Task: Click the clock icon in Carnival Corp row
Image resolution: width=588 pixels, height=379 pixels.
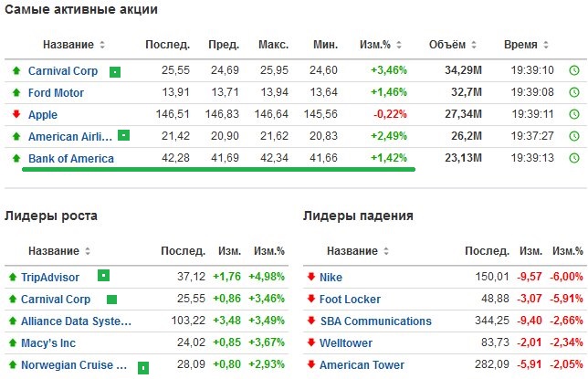Action: [574, 70]
